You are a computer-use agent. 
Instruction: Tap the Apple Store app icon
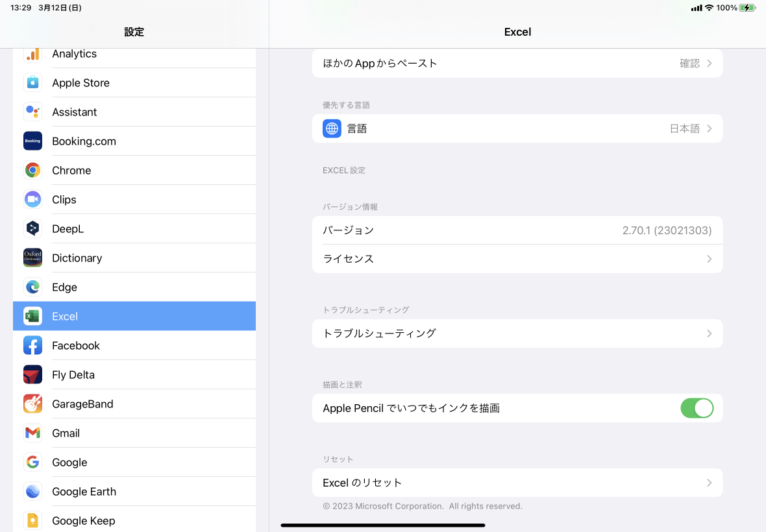click(32, 82)
